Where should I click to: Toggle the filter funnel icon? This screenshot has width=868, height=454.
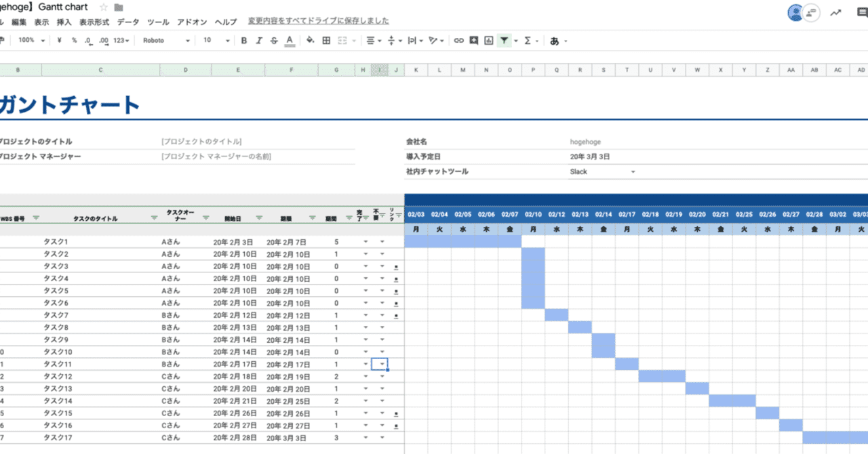[x=505, y=41]
